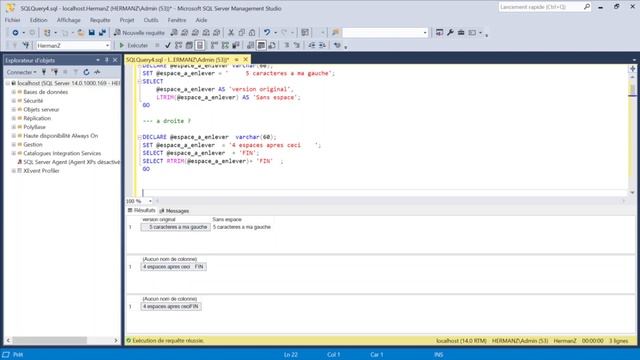Click the Exécuter button
The image size is (640, 360).
[133, 45]
